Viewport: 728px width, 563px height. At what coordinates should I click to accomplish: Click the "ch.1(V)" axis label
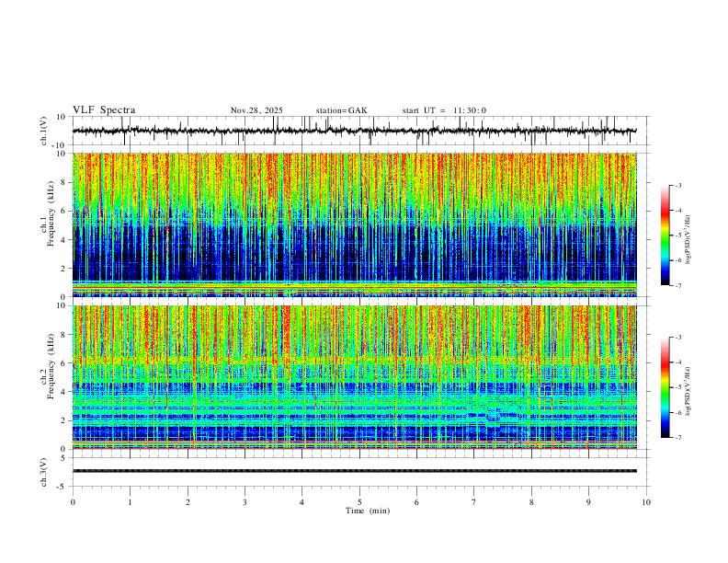coord(44,131)
